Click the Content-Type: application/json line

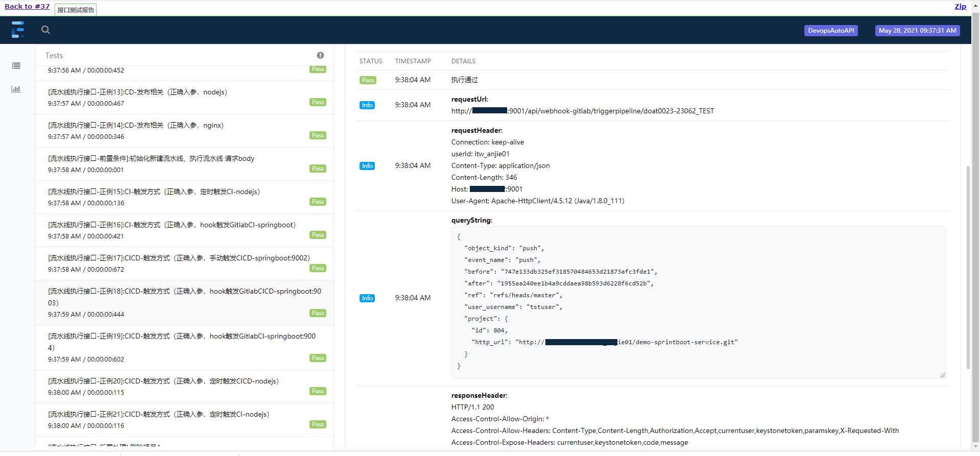500,165
